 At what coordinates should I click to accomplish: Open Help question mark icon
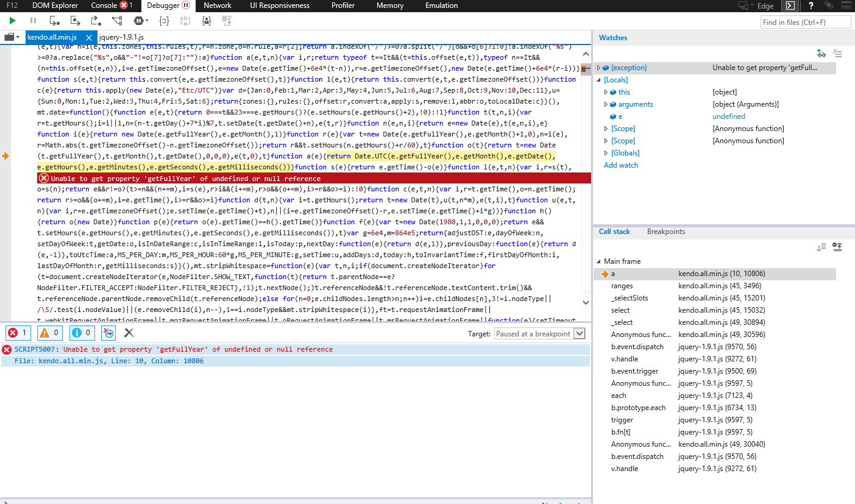coord(811,6)
